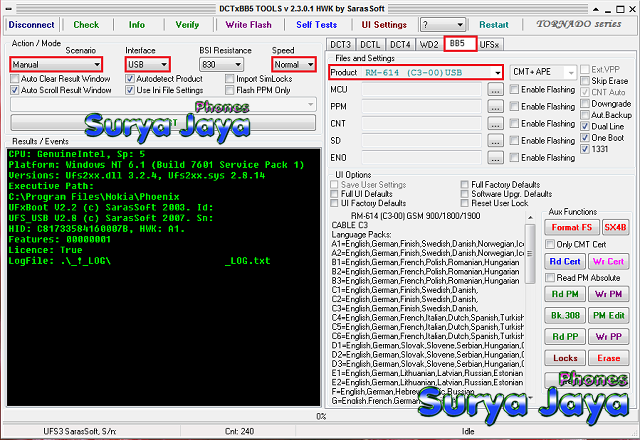The width and height of the screenshot is (640, 440).
Task: Switch to the WD2 tab
Action: pos(429,44)
